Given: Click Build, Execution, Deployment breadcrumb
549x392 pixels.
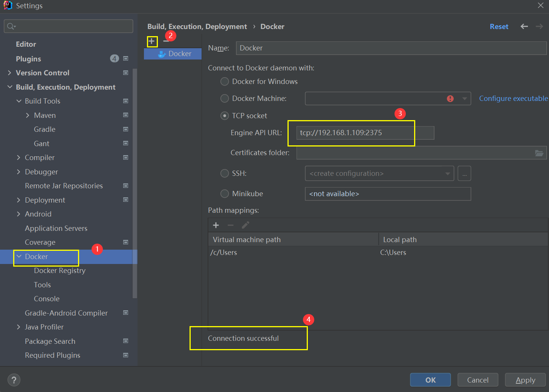Looking at the screenshot, I should (x=197, y=26).
